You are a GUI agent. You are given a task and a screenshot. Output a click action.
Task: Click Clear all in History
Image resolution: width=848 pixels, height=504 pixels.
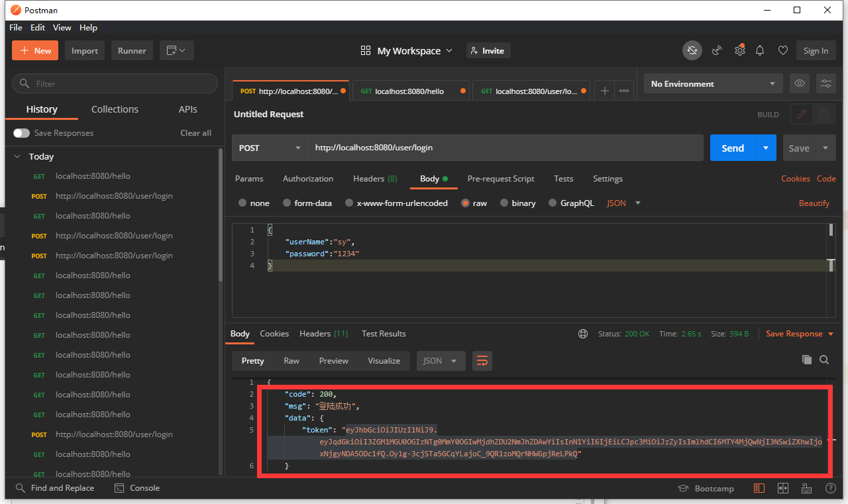(x=196, y=133)
